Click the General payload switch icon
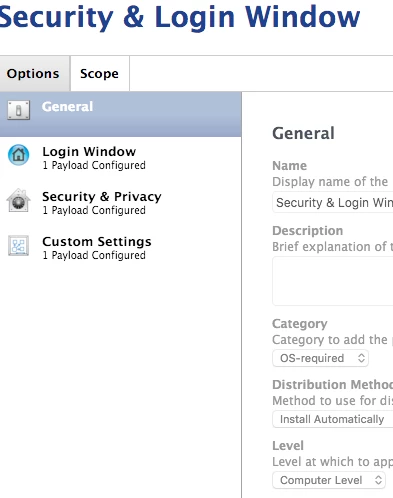Viewport: 393px width, 498px height. click(19, 110)
